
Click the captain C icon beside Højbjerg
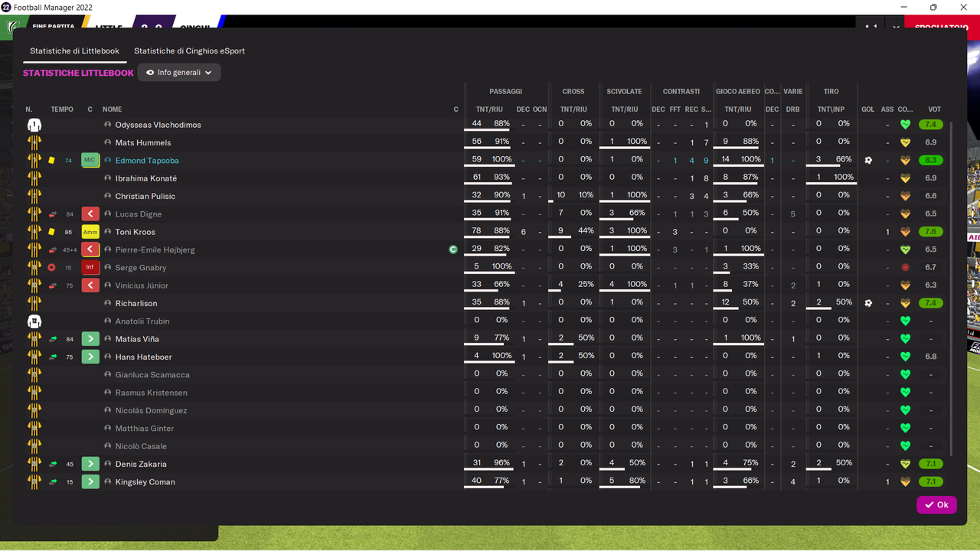(453, 249)
